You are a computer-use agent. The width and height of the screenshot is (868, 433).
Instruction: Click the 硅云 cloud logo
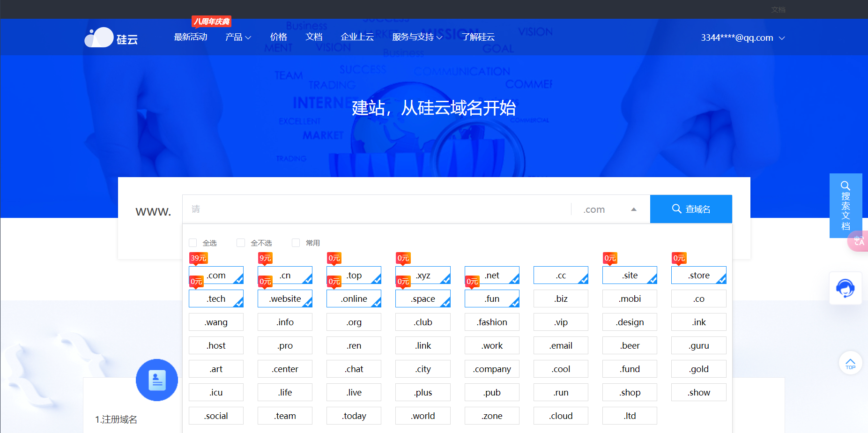(x=111, y=37)
